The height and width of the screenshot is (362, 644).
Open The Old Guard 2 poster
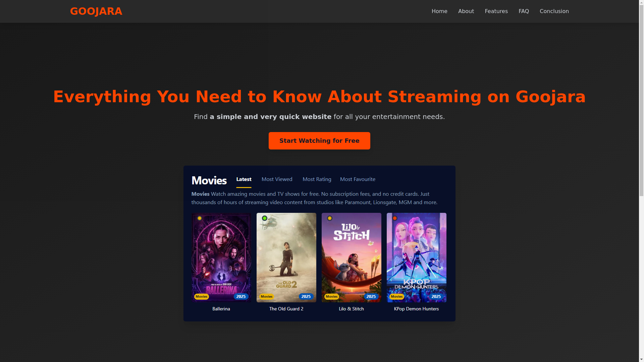tap(286, 257)
